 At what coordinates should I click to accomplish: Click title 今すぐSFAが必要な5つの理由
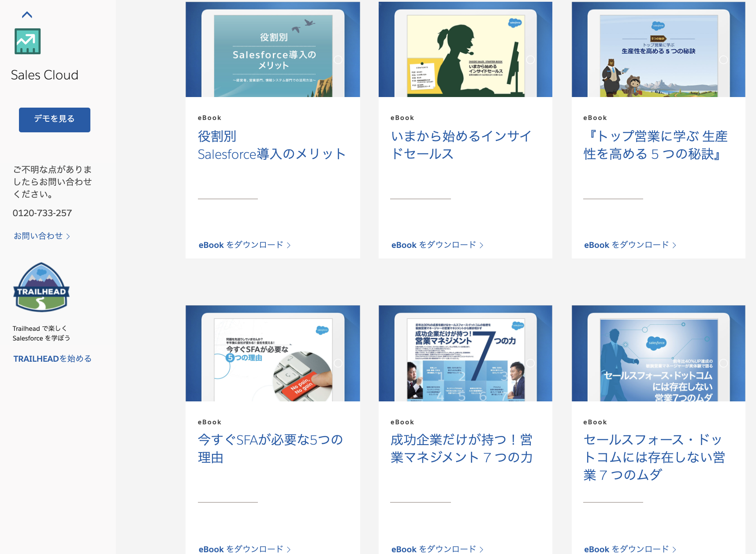tap(270, 449)
